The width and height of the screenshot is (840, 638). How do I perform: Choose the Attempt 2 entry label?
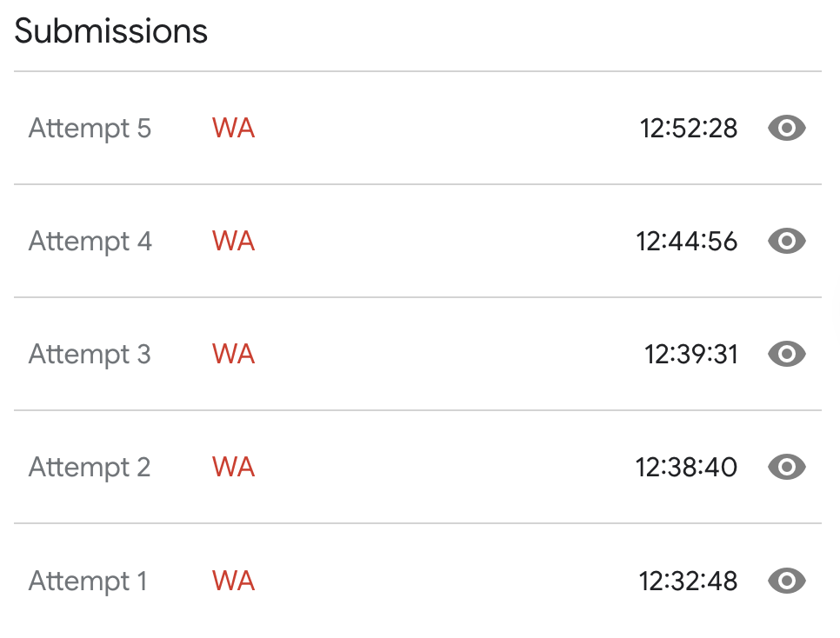point(90,469)
